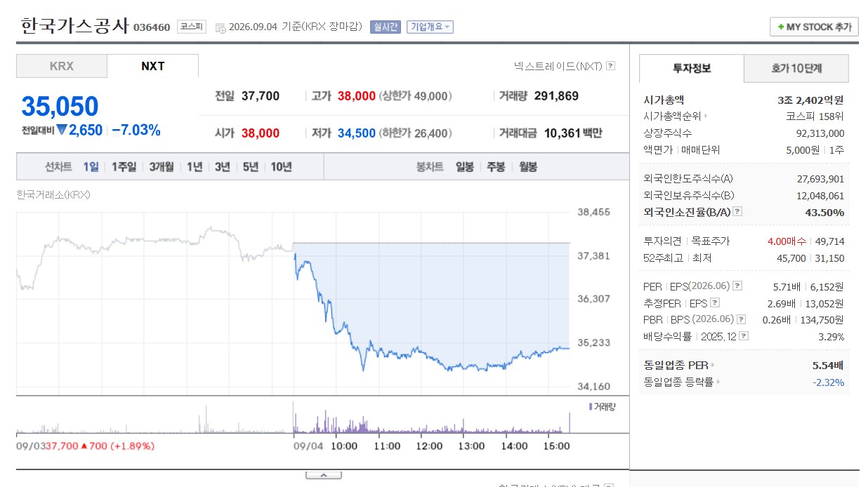Open the 기업개요 dropdown
This screenshot has height=487, width=868.
coord(430,27)
